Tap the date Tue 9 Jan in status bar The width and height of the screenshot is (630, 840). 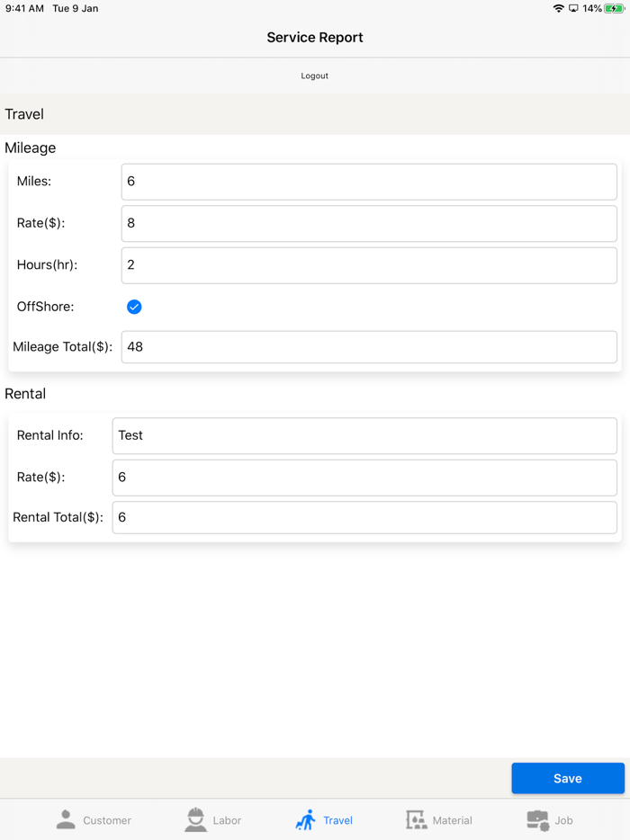point(74,8)
